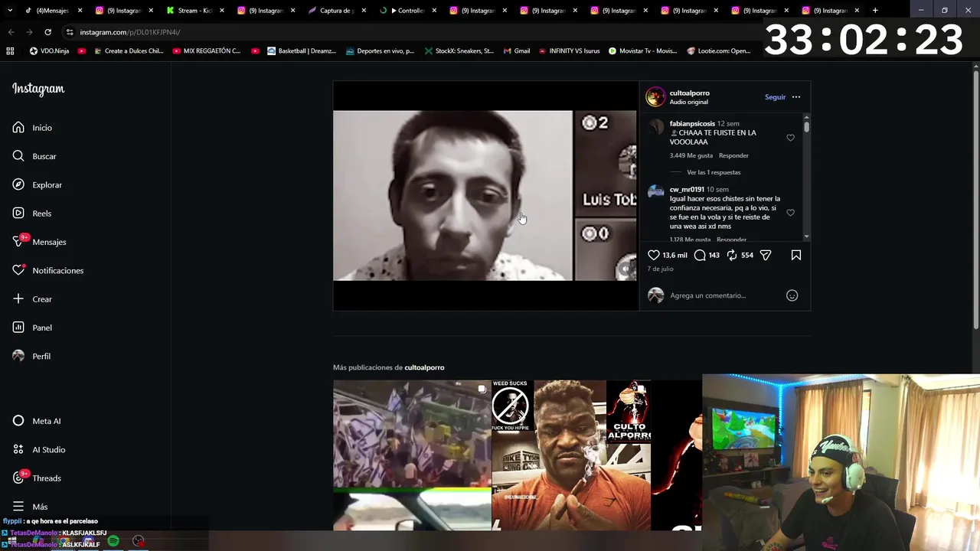The image size is (980, 551).
Task: Click the Audio original link
Action: coord(689,102)
